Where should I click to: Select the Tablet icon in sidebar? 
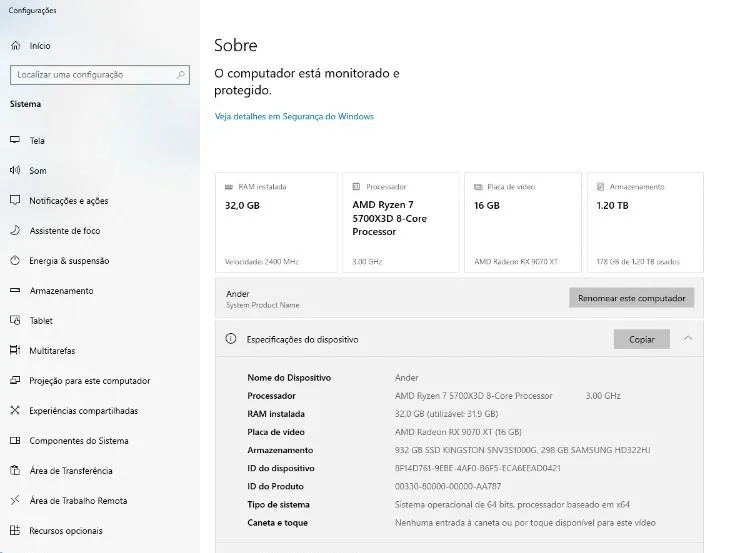click(15, 320)
